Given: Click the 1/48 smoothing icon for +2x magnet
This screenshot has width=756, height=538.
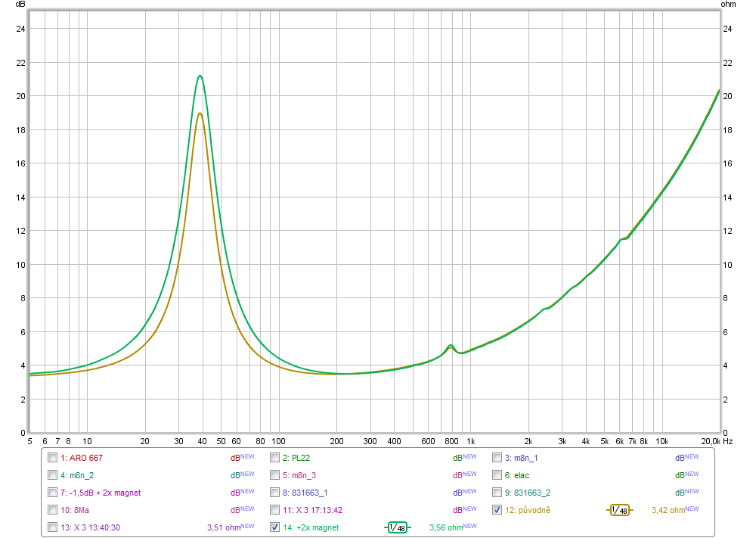Looking at the screenshot, I should (x=398, y=527).
